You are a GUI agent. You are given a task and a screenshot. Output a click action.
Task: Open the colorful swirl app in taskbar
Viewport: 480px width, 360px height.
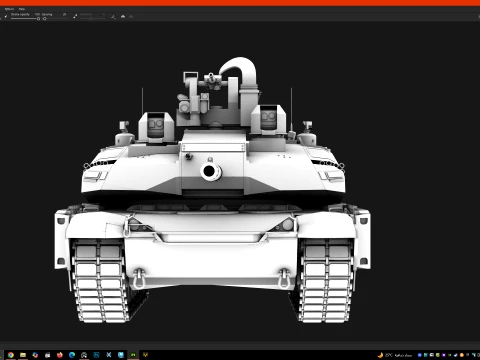[35, 355]
